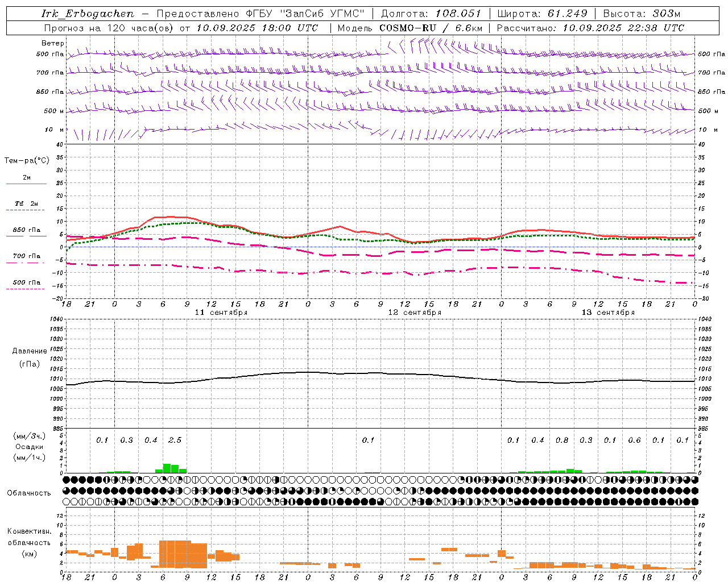Click the forecast start time "10.09.2025 18:00 UTC"

point(257,28)
